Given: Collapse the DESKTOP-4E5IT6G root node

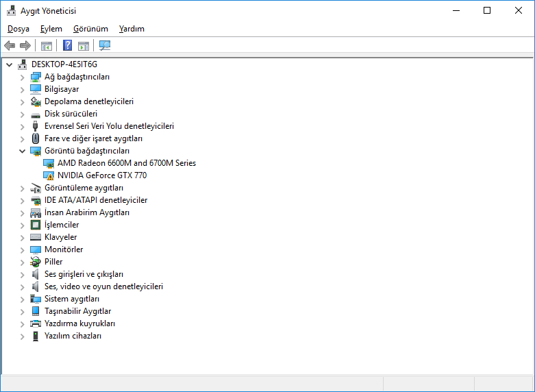Looking at the screenshot, I should point(9,64).
